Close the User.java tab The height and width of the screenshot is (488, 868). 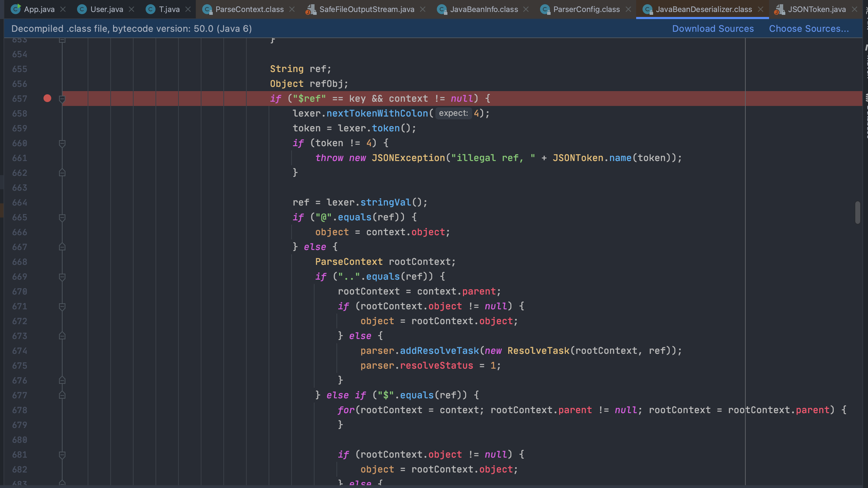pyautogui.click(x=131, y=10)
